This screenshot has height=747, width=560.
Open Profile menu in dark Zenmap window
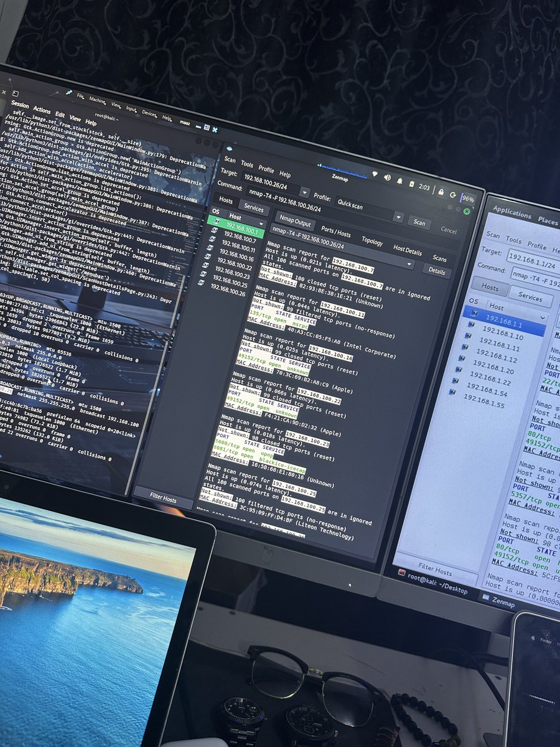click(x=266, y=169)
